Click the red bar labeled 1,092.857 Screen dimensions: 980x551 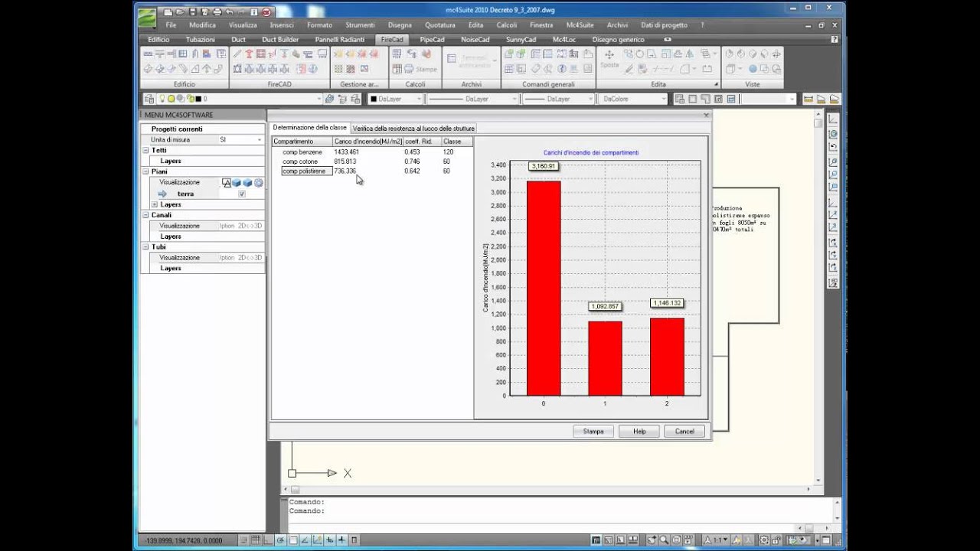pyautogui.click(x=605, y=358)
